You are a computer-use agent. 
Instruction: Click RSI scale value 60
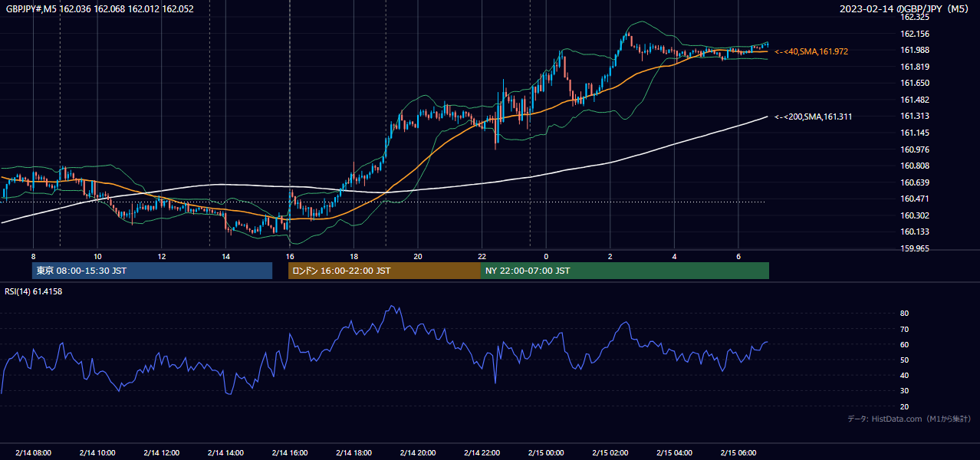(x=904, y=344)
